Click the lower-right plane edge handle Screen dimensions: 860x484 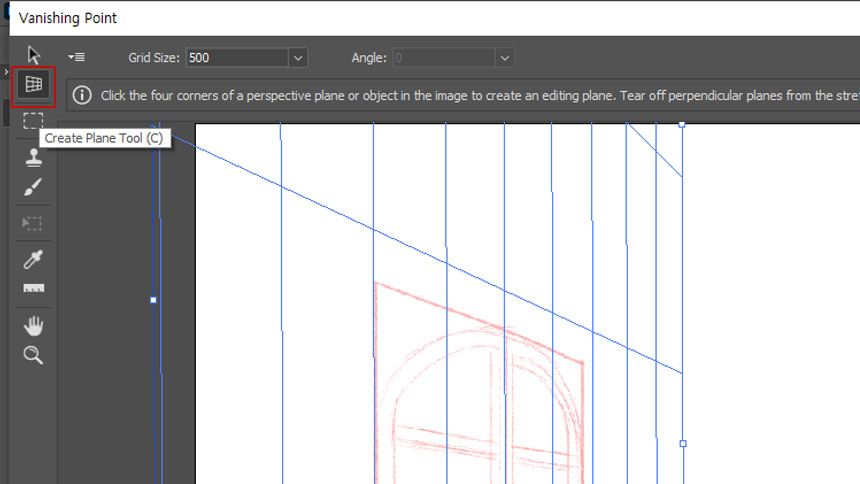click(x=683, y=443)
